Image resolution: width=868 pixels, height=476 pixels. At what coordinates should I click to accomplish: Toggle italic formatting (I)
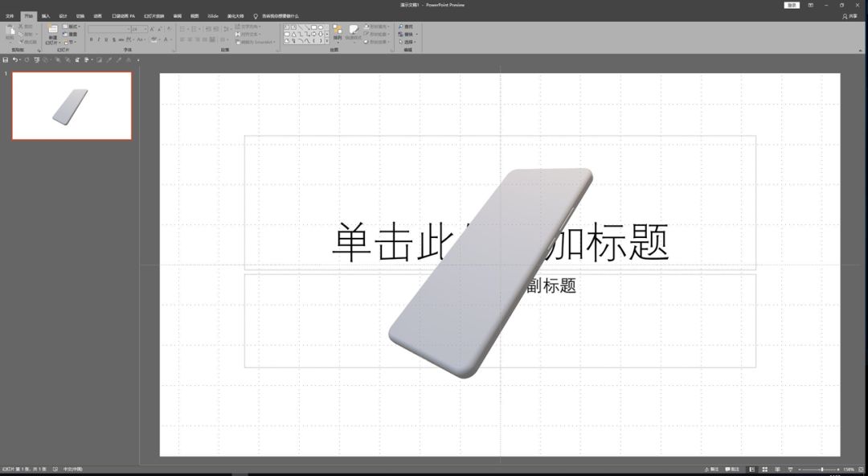click(99, 39)
